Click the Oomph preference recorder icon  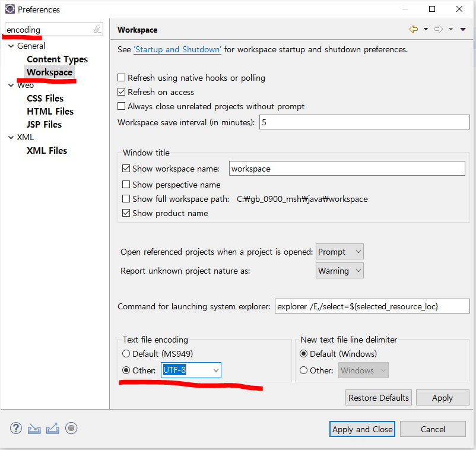click(x=71, y=429)
